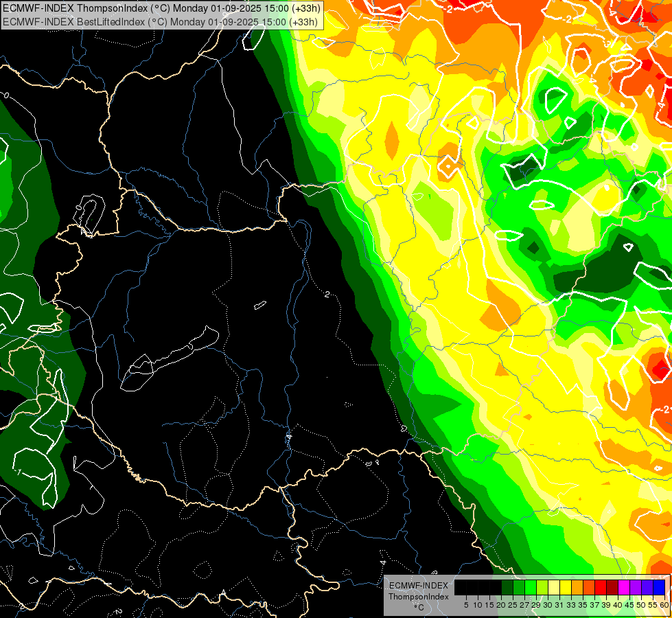Pick the blue legend swatch between 55 and 60
This screenshot has width=672, height=618.
click(x=659, y=587)
